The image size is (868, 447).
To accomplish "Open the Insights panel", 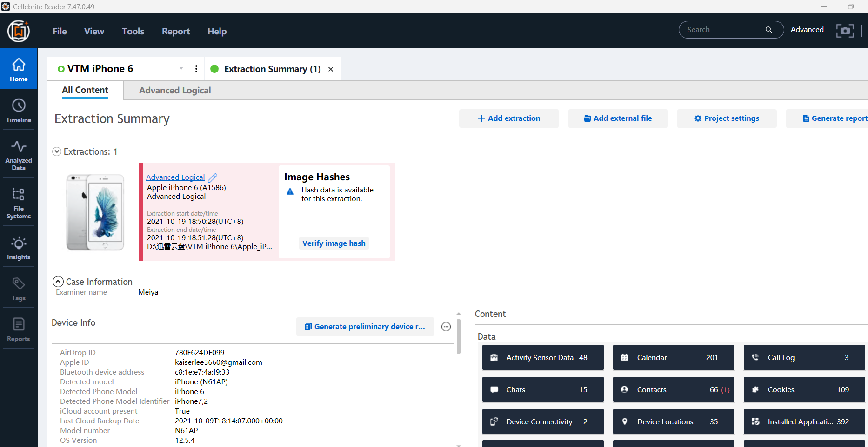I will [x=19, y=248].
